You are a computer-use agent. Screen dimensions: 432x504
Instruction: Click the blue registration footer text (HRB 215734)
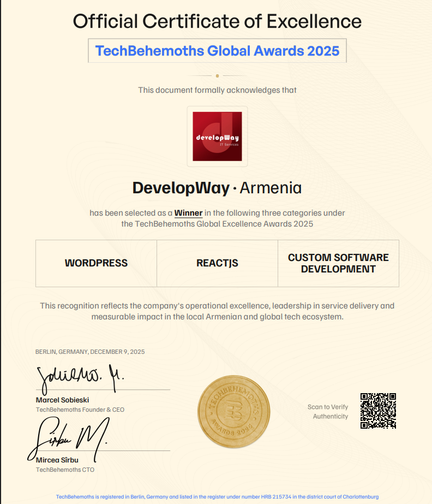(x=217, y=497)
